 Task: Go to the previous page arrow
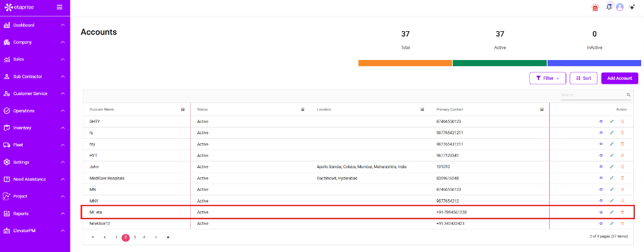pyautogui.click(x=105, y=237)
